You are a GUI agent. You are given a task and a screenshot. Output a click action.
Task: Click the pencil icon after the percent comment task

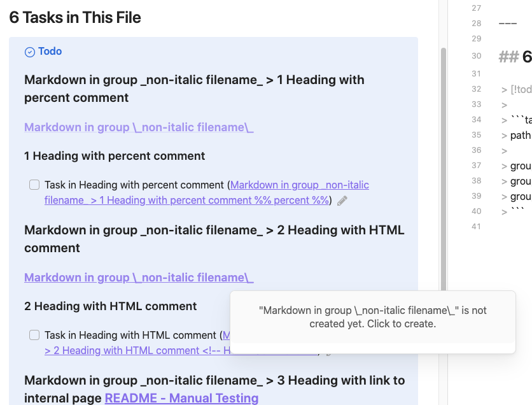click(342, 200)
